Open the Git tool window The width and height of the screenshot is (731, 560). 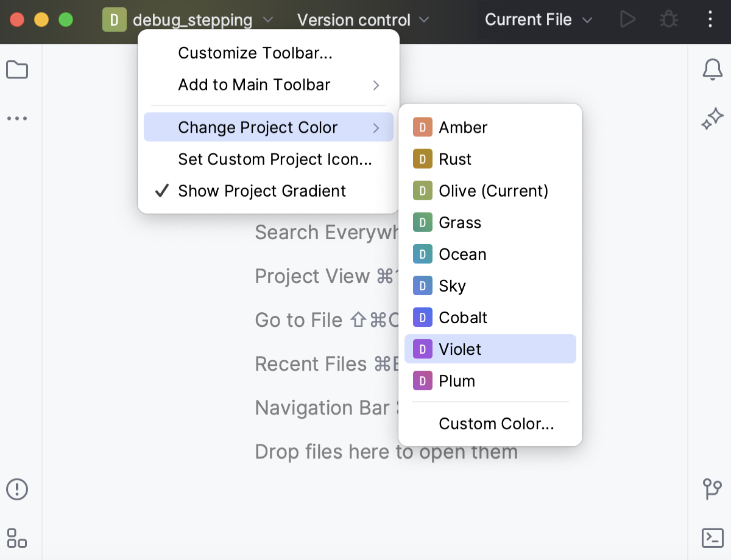[x=712, y=489]
